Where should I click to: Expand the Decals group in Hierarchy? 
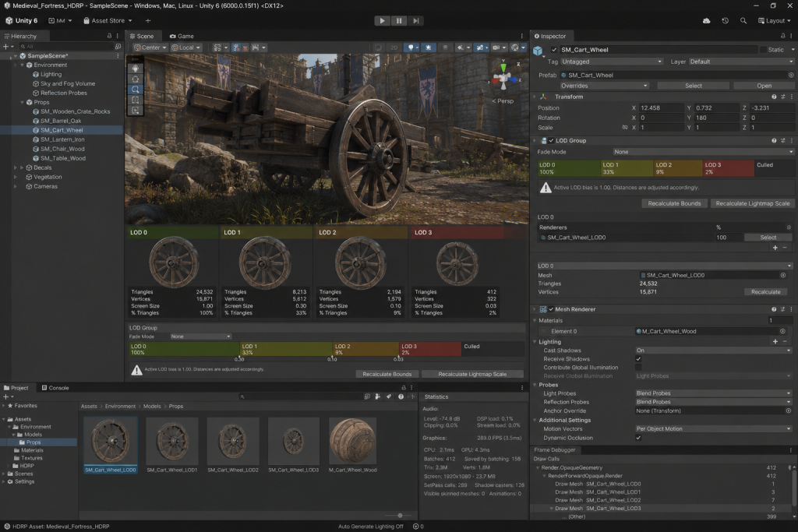[22, 167]
